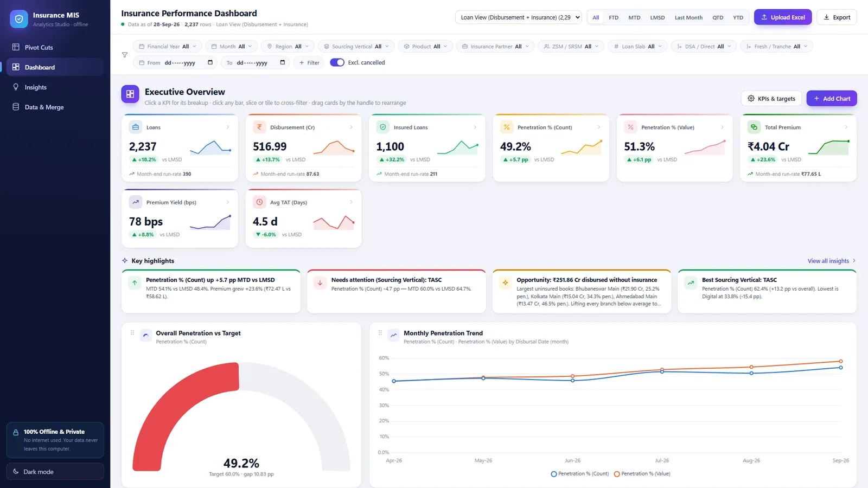
Task: Expand the Financial Year filter
Action: (168, 47)
